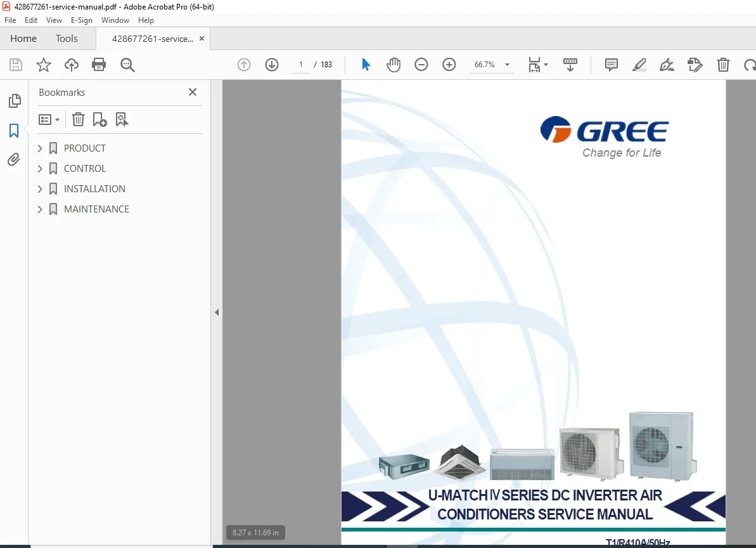Expand the MAINTENANCE bookmark

click(40, 209)
